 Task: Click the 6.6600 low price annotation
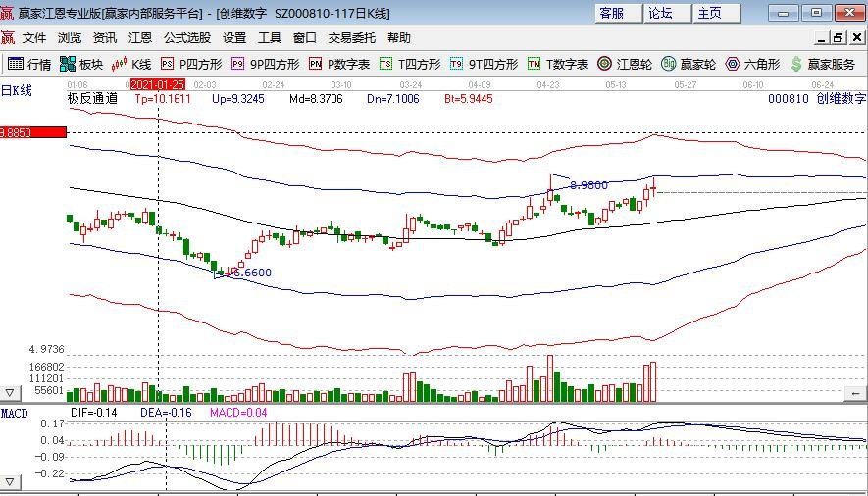252,273
